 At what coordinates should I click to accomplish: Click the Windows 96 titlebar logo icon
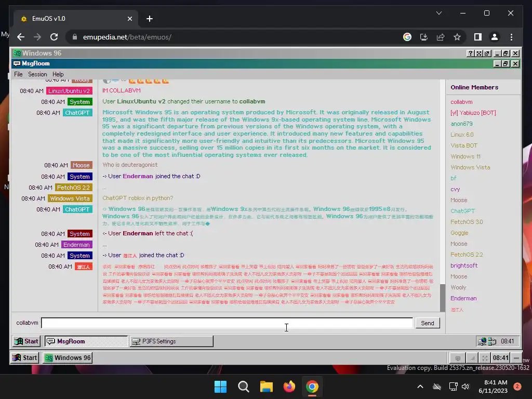(x=17, y=54)
